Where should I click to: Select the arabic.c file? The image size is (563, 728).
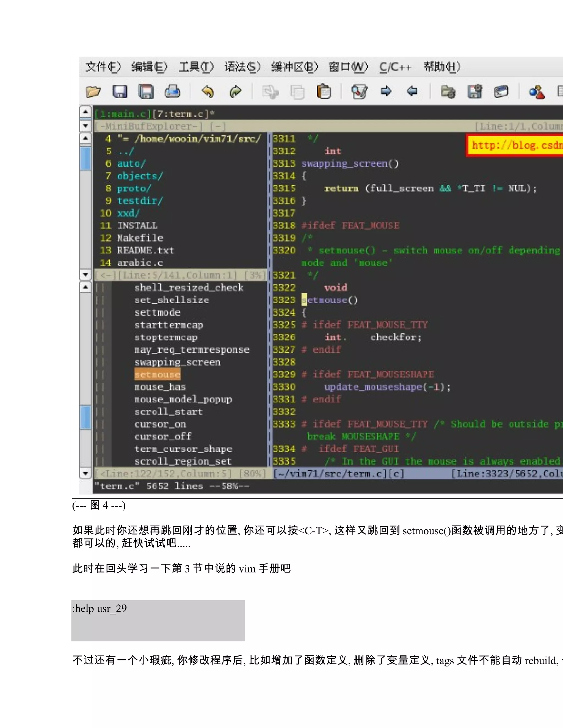[140, 263]
